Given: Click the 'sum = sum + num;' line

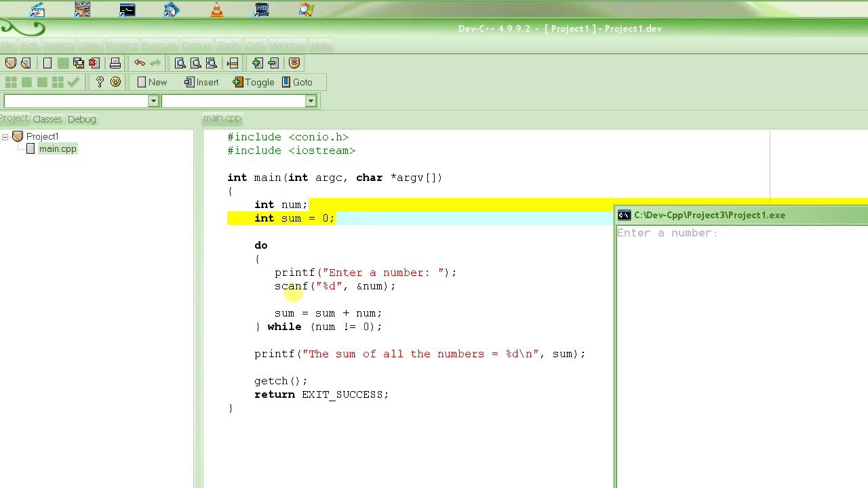Looking at the screenshot, I should pyautogui.click(x=328, y=313).
